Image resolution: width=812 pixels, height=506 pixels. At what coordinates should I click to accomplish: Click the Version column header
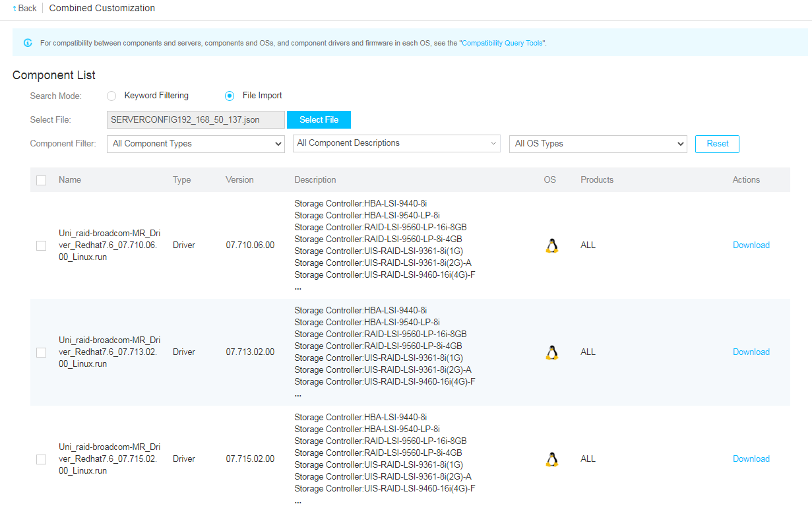pos(239,180)
